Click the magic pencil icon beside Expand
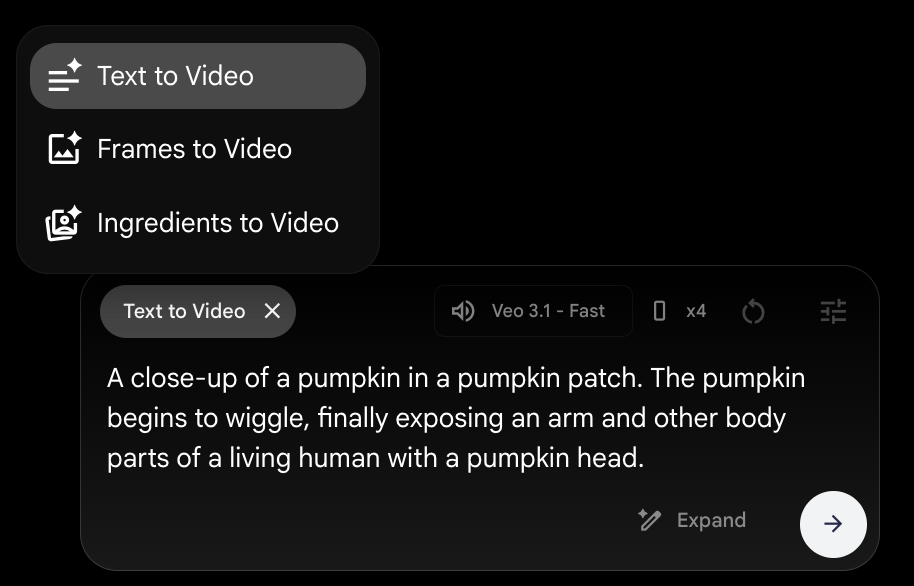The image size is (914, 586). coord(650,520)
